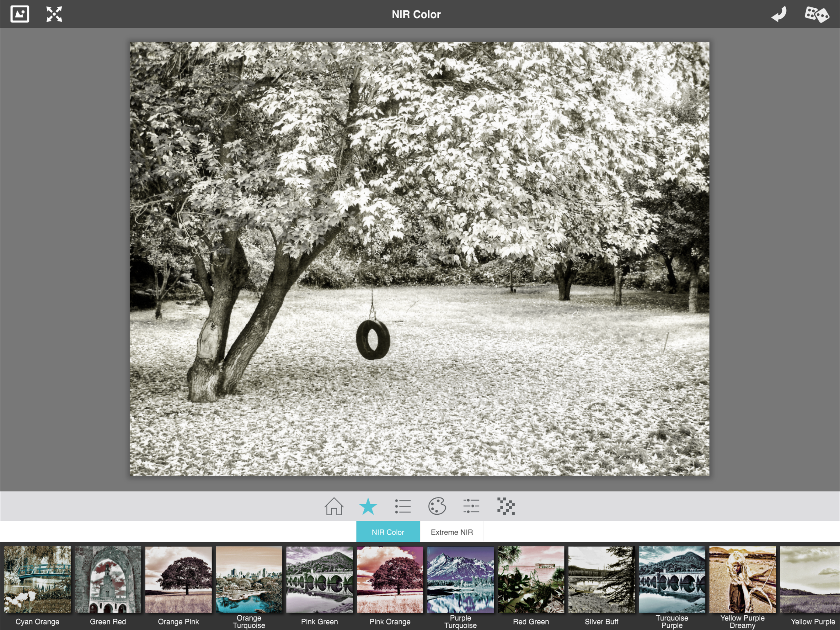Image resolution: width=840 pixels, height=630 pixels.
Task: Open the presets list icon
Action: tap(402, 506)
